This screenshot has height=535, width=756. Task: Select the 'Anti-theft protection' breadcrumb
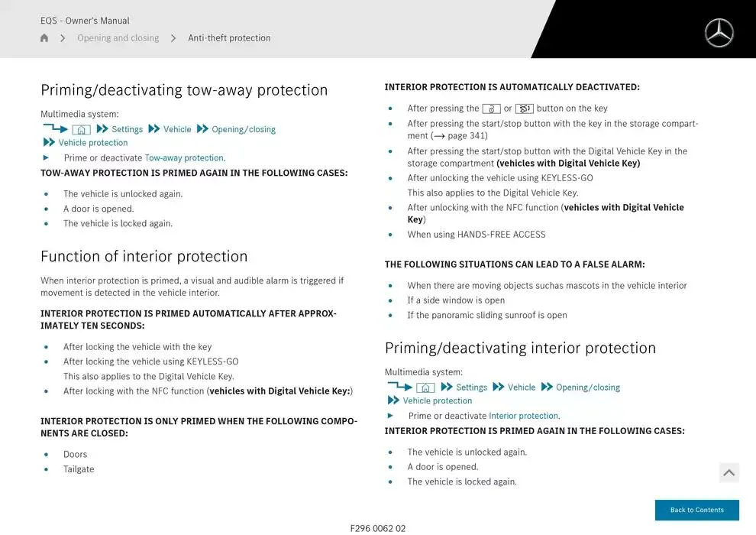229,38
